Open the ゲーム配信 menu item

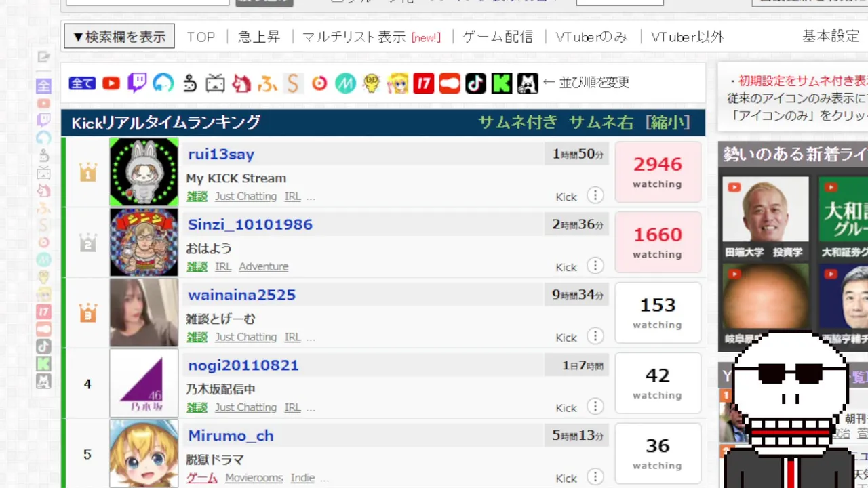point(498,37)
